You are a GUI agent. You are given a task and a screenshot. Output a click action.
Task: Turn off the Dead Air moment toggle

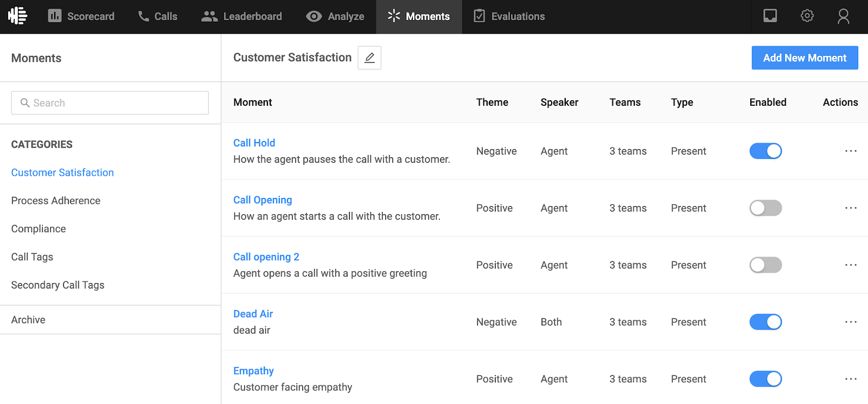pyautogui.click(x=765, y=322)
